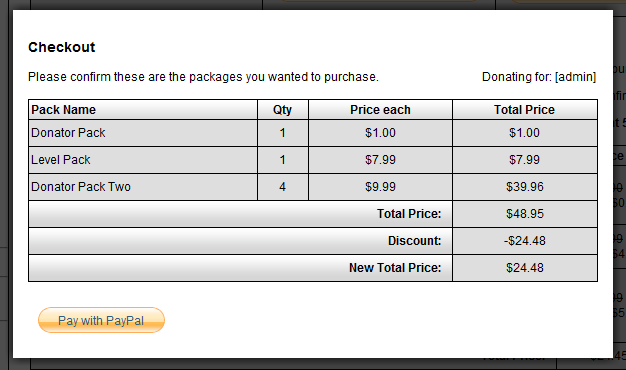Click the $24.48 new total value
Viewport: 626px width, 370px height.
click(x=525, y=268)
